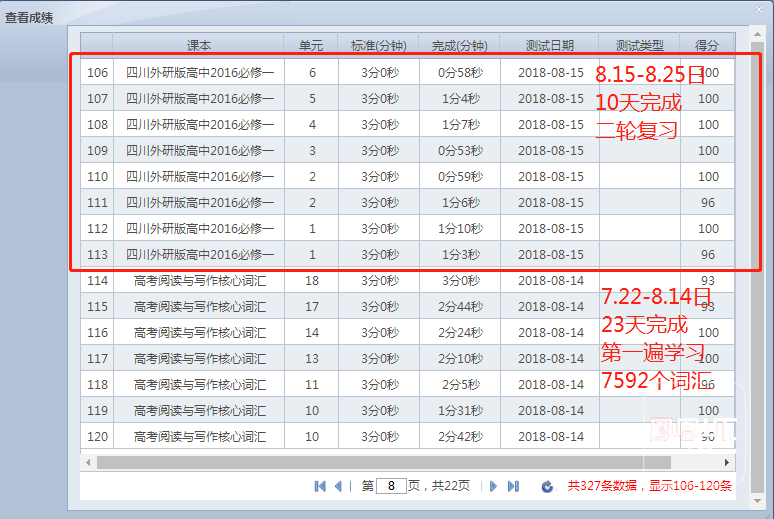Sort by 单元 column header
Viewport: 774px width, 519px height.
311,45
